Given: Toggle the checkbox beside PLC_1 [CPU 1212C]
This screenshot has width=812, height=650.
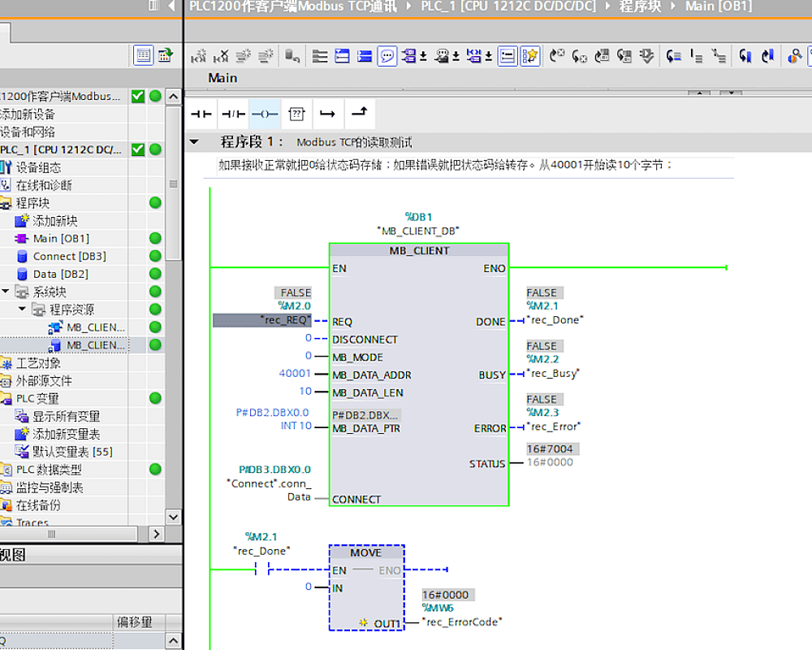Looking at the screenshot, I should click(x=136, y=150).
